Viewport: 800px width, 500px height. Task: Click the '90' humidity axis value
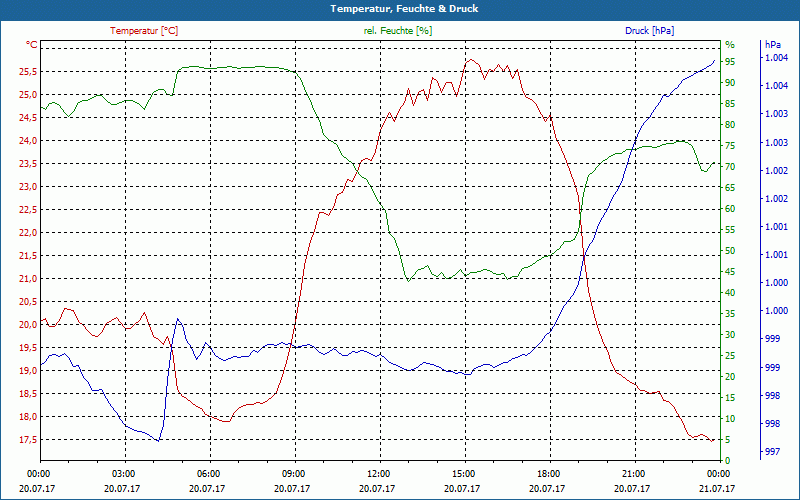[730, 83]
